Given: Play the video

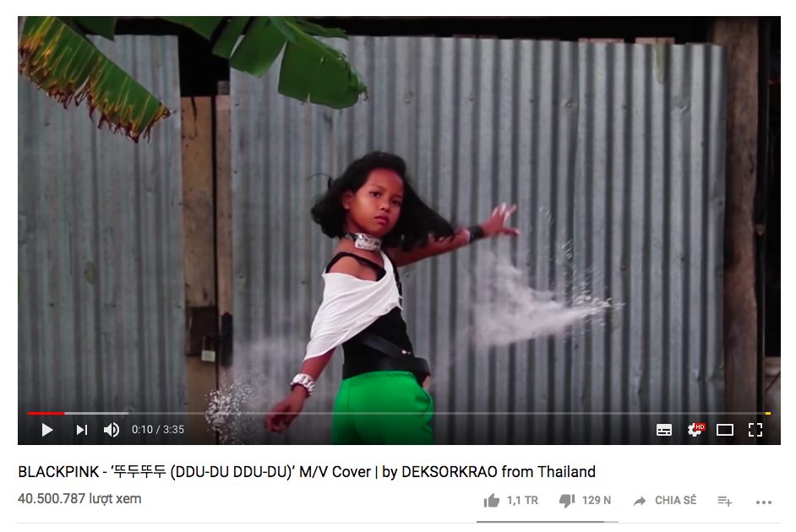Looking at the screenshot, I should (x=47, y=430).
